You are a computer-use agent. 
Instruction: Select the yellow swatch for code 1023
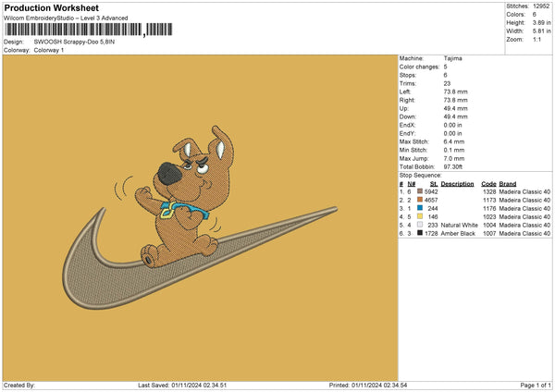(420, 216)
